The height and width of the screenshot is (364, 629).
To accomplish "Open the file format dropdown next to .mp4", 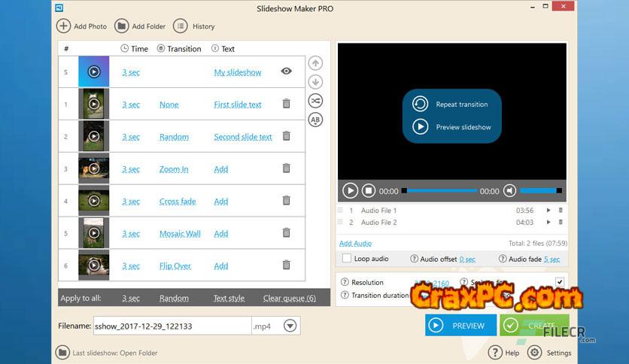I will click(x=290, y=326).
